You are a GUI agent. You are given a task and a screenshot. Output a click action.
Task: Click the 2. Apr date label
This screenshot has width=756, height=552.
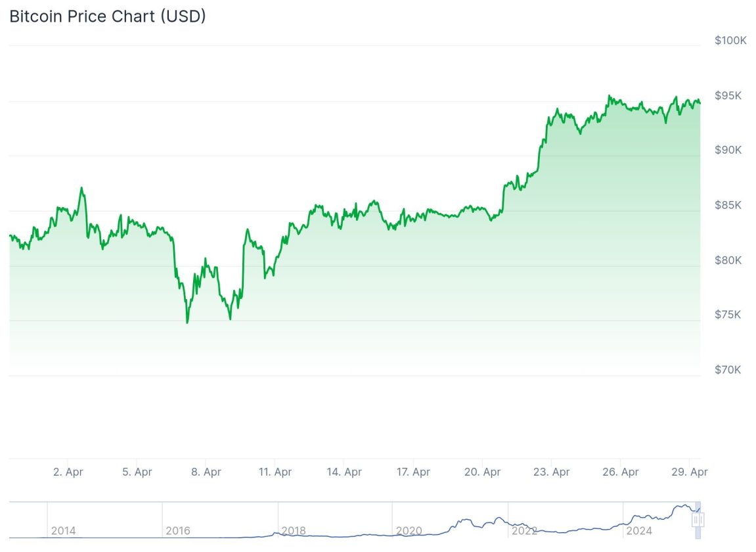(x=68, y=472)
